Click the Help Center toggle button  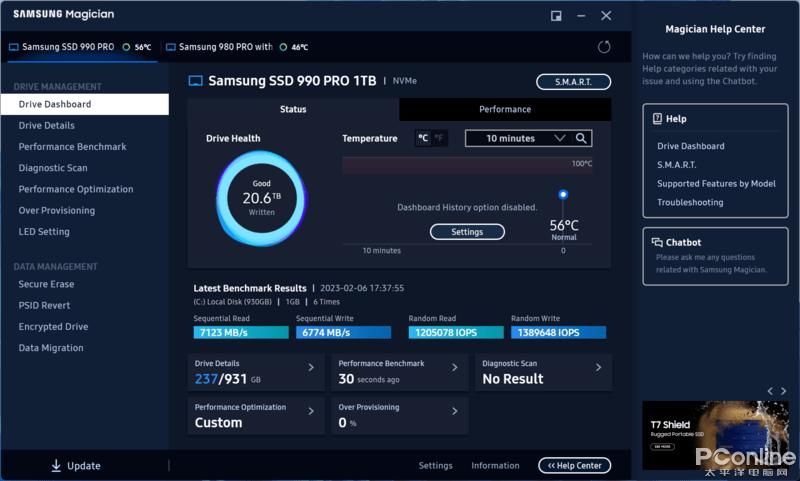574,465
